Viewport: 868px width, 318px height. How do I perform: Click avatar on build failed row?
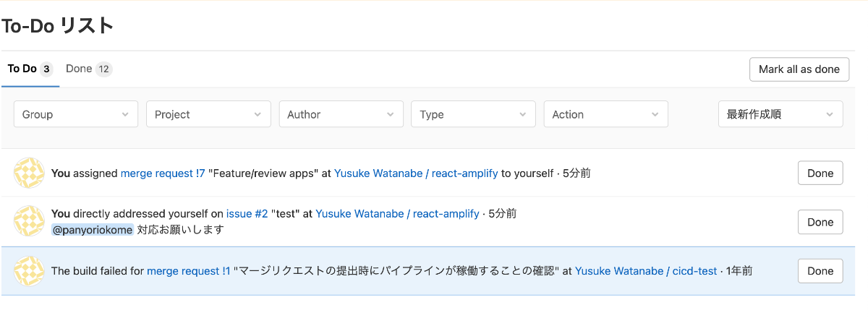(x=29, y=271)
